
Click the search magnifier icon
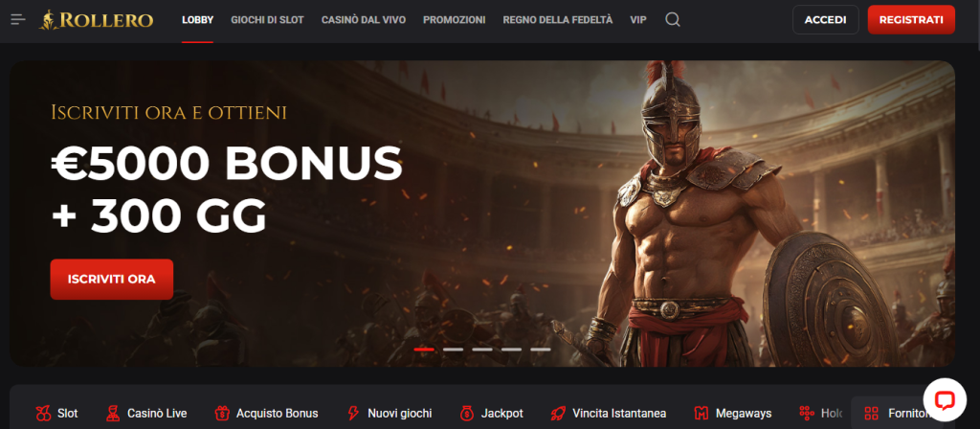pyautogui.click(x=673, y=19)
